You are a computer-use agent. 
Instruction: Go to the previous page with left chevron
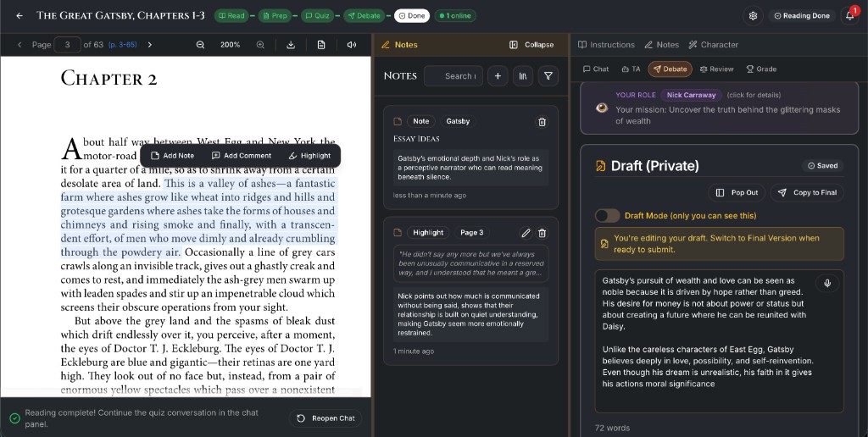click(19, 45)
